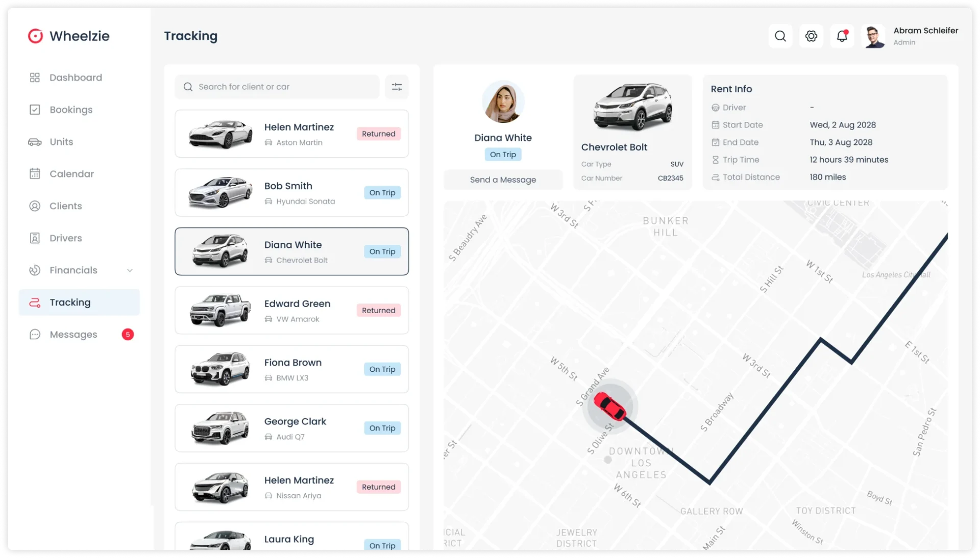Go to Dashboard in sidebar

click(x=76, y=78)
